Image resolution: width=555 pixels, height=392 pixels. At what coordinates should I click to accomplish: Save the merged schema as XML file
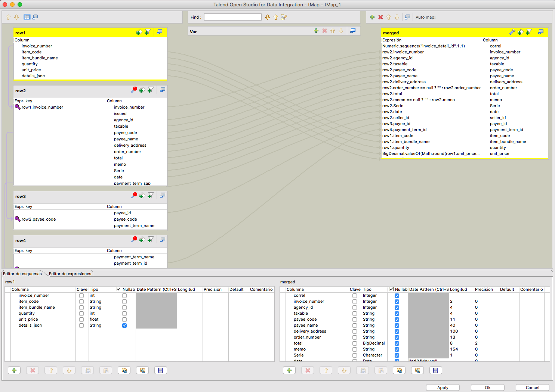[436, 370]
